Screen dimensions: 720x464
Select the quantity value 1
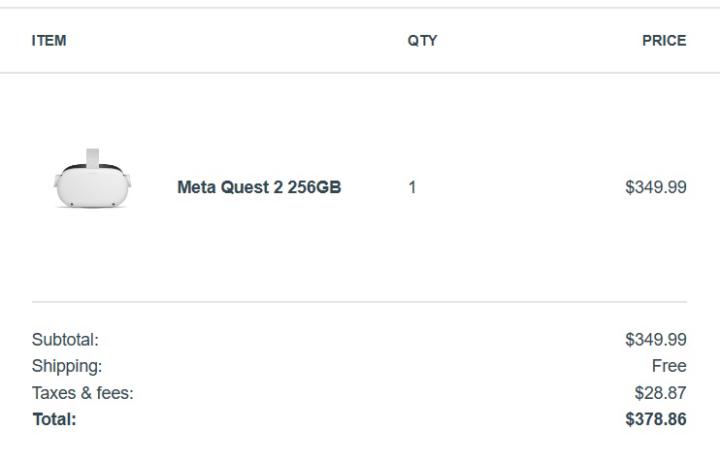click(x=412, y=187)
